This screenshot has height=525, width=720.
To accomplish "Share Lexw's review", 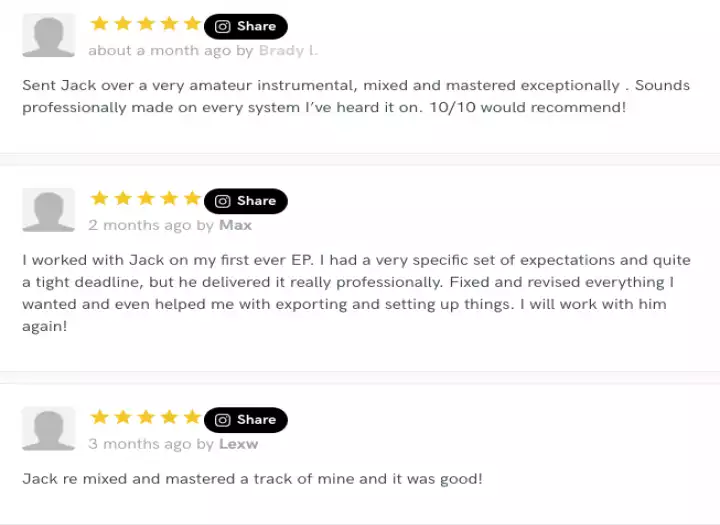I will (246, 420).
